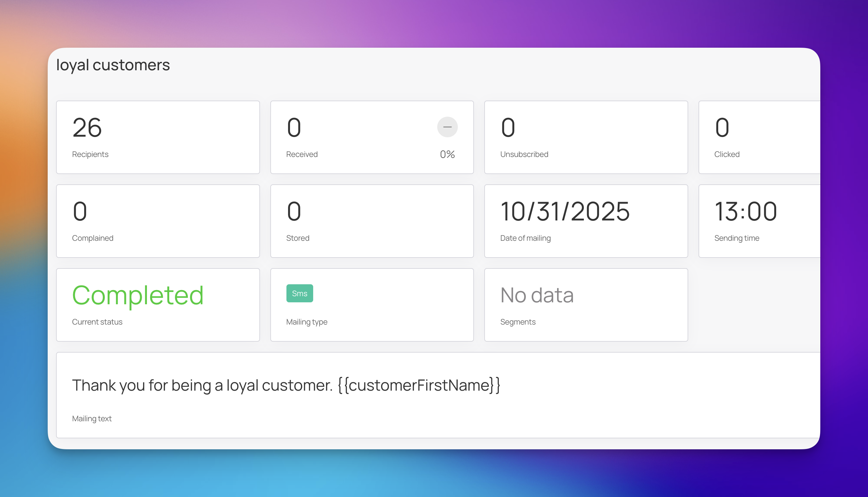
Task: Click the Current status label
Action: pyautogui.click(x=97, y=322)
